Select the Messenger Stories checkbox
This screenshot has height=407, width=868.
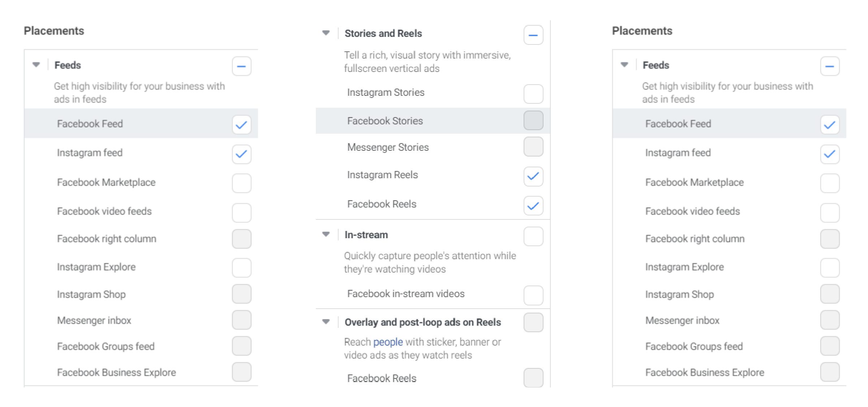[533, 147]
